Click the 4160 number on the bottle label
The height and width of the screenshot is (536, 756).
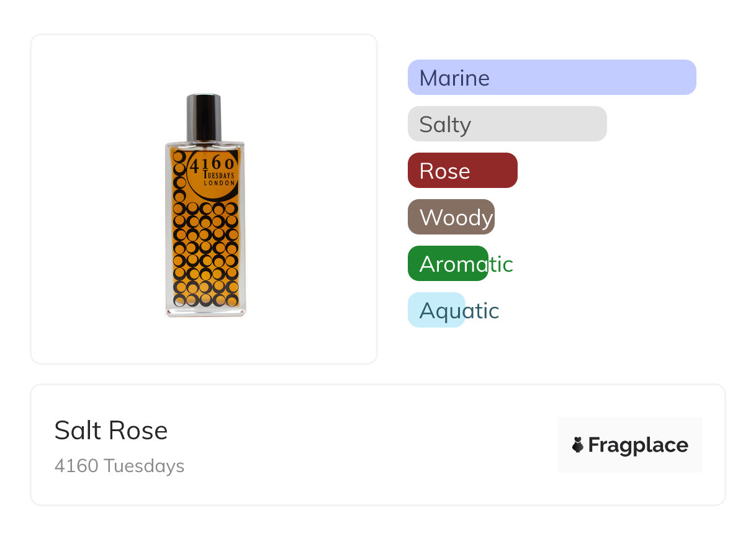212,164
